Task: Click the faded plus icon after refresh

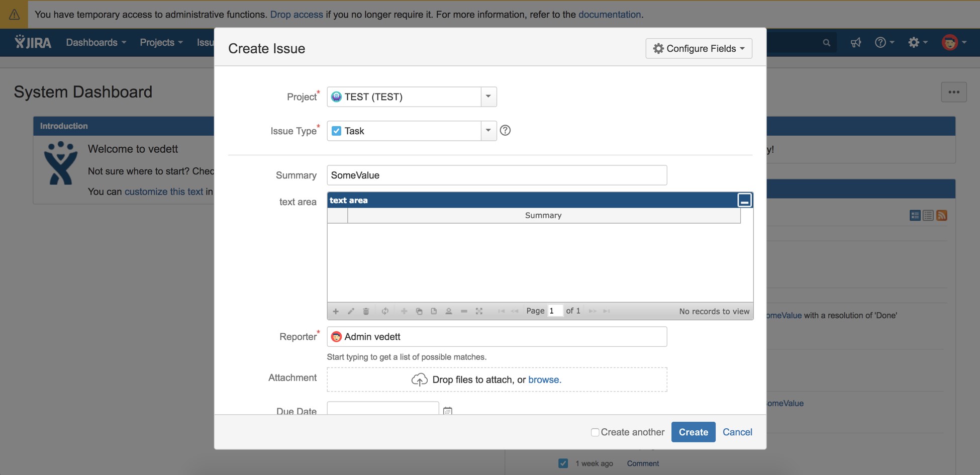Action: tap(404, 311)
